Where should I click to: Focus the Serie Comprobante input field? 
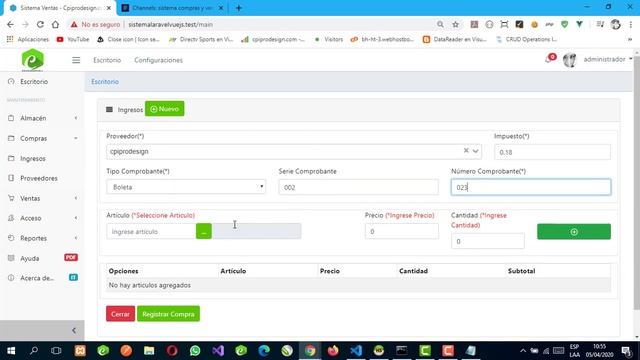[x=358, y=187]
